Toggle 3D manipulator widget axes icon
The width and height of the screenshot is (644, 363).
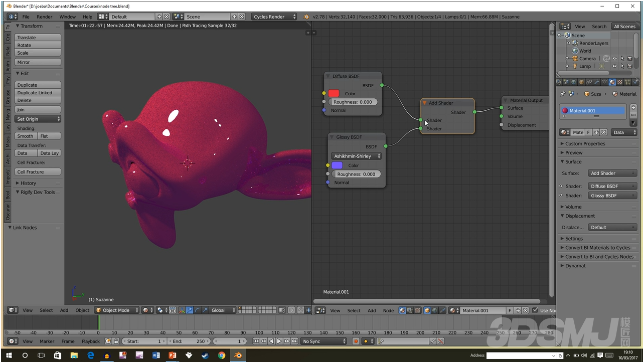coord(182,310)
